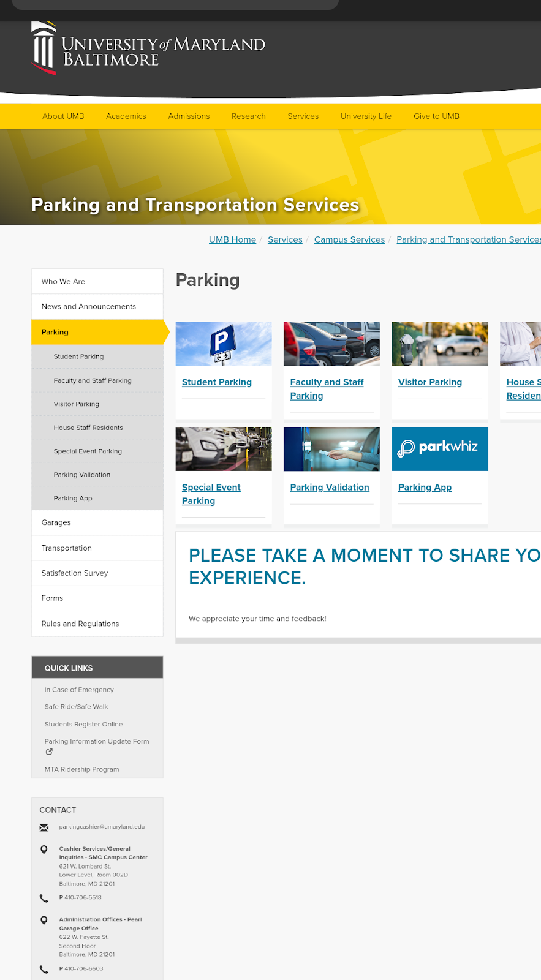The height and width of the screenshot is (980, 541).
Task: Click the parkingcashier@umaryland.edu email address
Action: pyautogui.click(x=102, y=827)
